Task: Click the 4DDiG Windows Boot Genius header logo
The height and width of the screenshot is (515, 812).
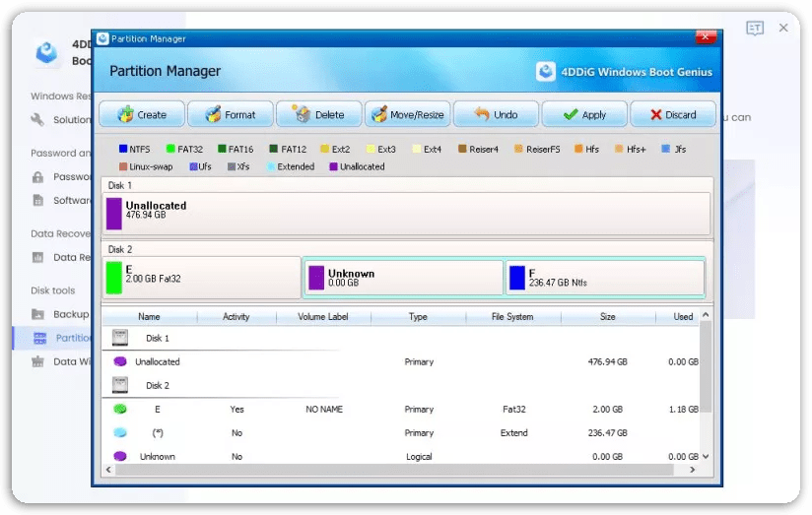Action: 546,72
